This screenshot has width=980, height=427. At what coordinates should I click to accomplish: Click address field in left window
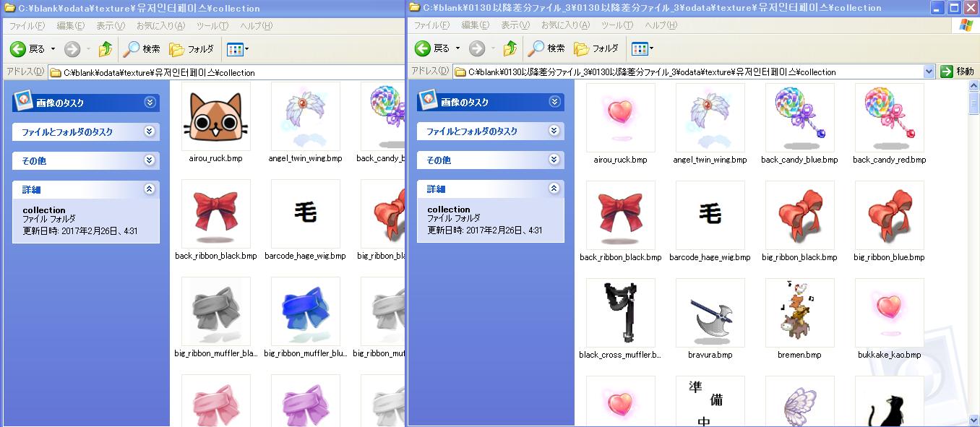(226, 72)
